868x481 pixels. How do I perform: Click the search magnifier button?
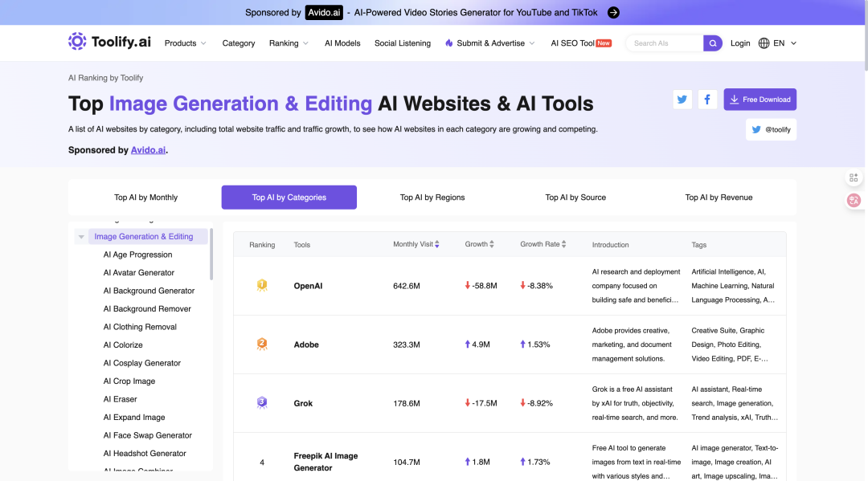pyautogui.click(x=712, y=43)
